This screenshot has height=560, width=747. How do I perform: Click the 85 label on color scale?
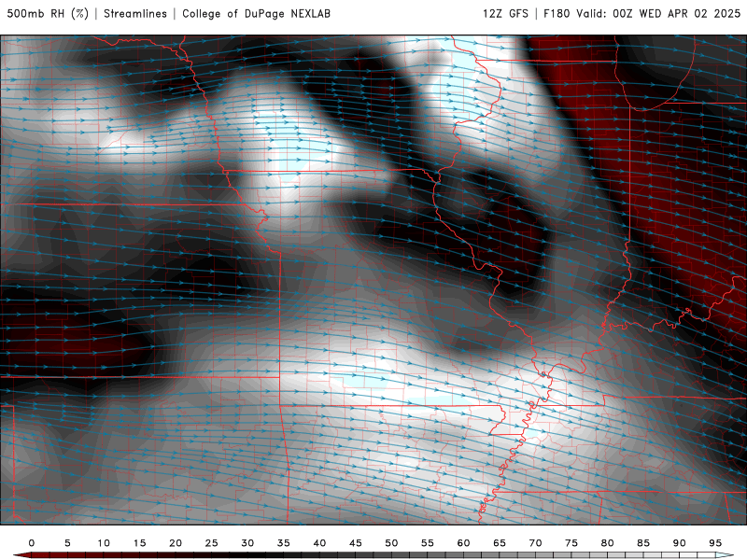[643, 543]
